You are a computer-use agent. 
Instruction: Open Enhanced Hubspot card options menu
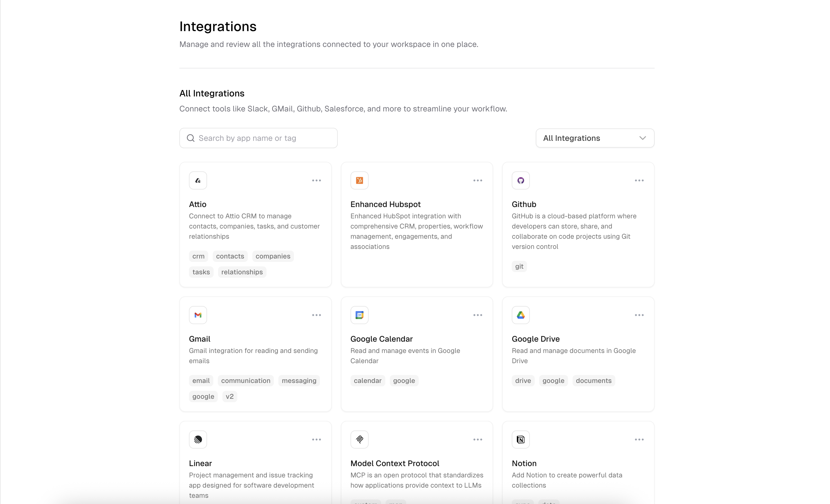pos(477,180)
